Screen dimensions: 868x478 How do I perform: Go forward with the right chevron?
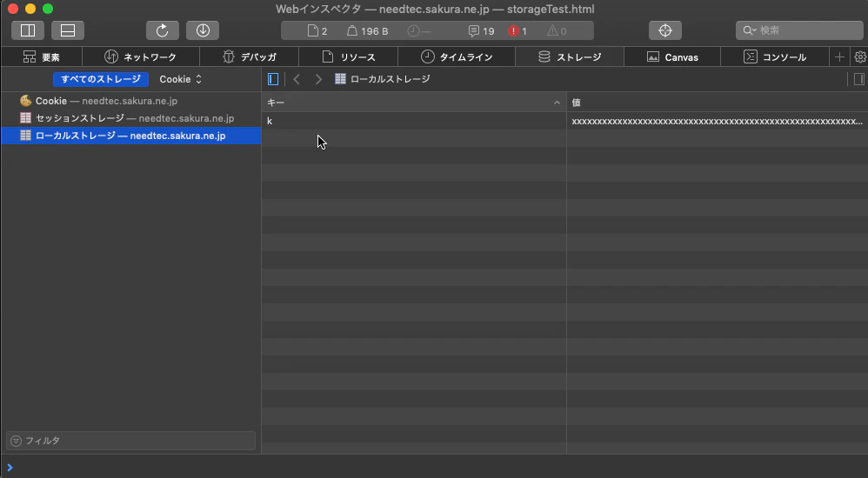point(318,79)
